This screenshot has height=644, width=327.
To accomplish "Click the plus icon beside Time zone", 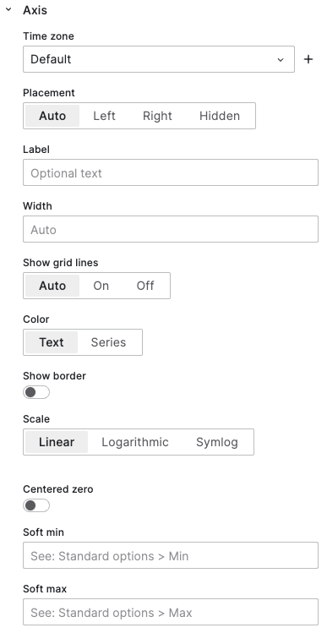I will tap(308, 59).
